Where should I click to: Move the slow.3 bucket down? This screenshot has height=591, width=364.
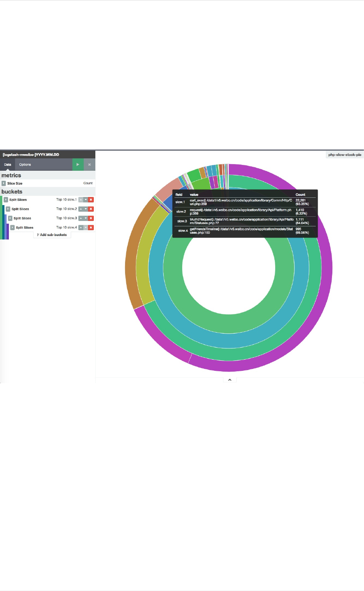point(86,218)
